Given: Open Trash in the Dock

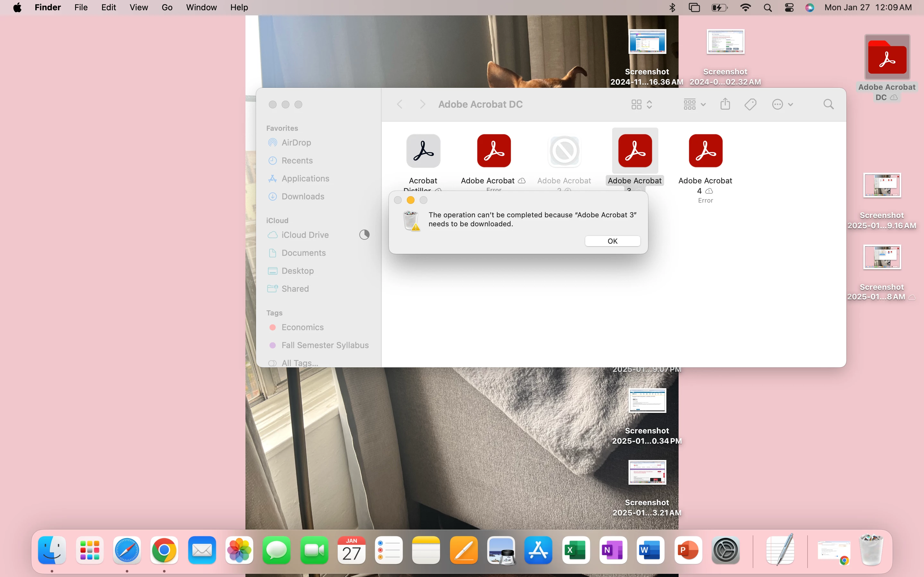Looking at the screenshot, I should [871, 550].
